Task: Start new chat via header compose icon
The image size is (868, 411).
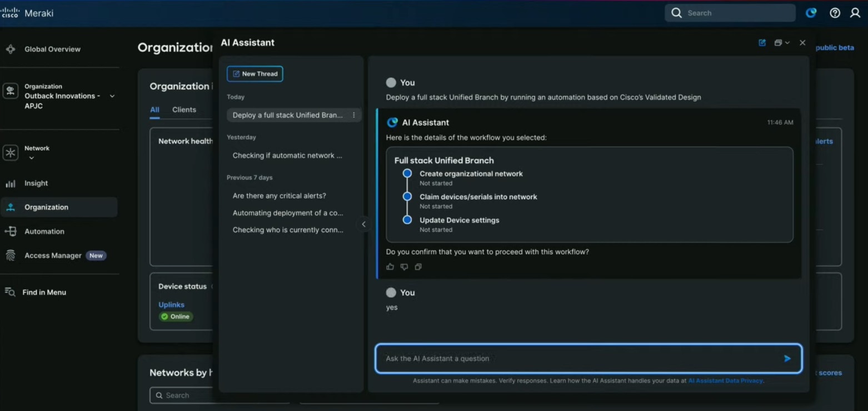Action: click(x=762, y=43)
